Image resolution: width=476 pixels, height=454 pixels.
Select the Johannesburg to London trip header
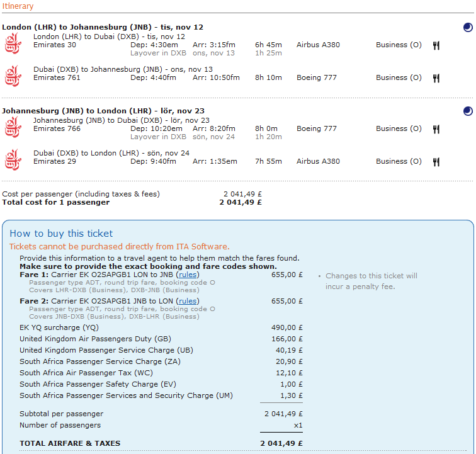point(103,111)
